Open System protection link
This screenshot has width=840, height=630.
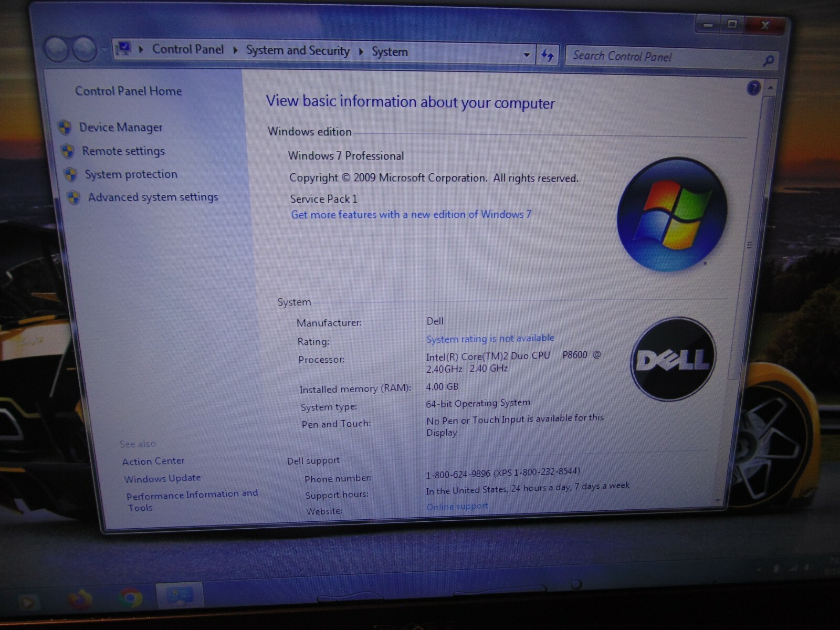point(131,174)
